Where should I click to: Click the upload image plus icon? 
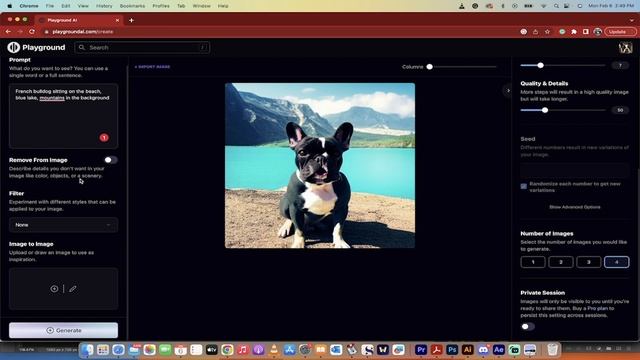pos(54,289)
